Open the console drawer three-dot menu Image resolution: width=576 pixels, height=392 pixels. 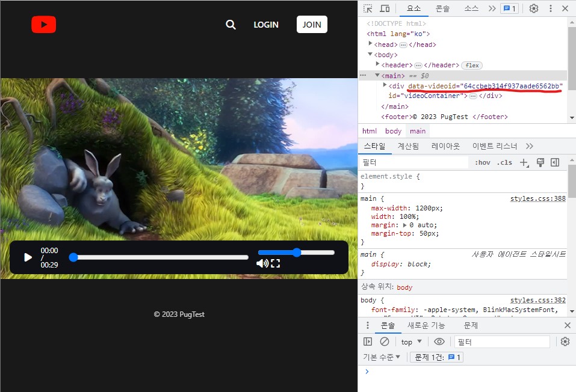pos(368,325)
